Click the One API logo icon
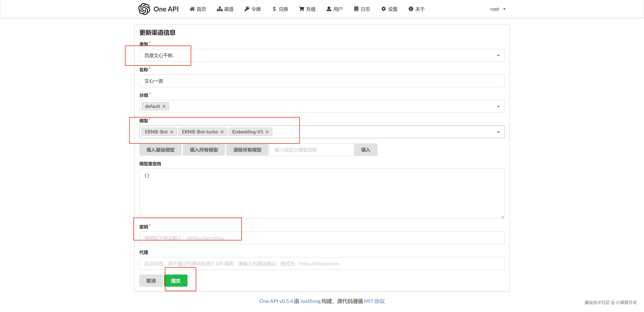Screen dimensions: 644x312 click(144, 9)
